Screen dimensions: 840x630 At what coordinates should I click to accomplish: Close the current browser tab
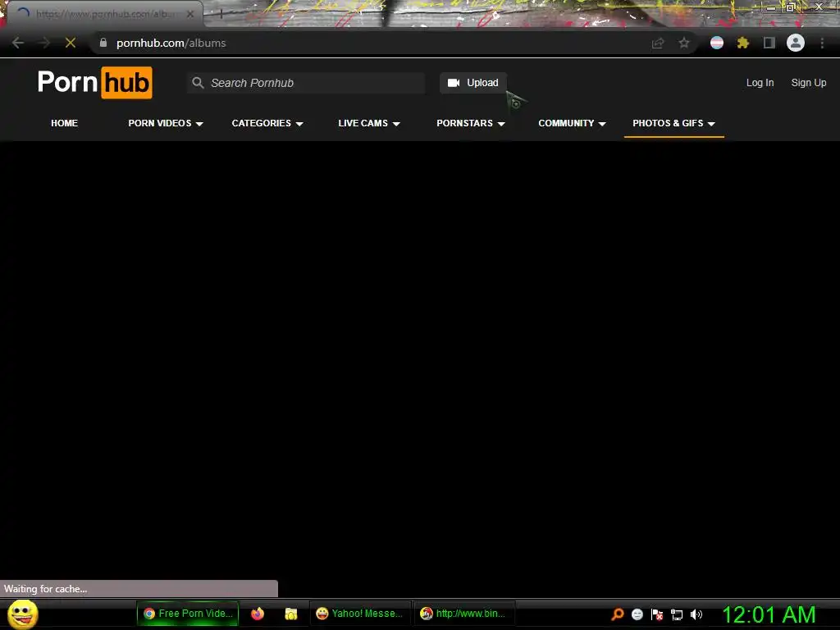[190, 14]
